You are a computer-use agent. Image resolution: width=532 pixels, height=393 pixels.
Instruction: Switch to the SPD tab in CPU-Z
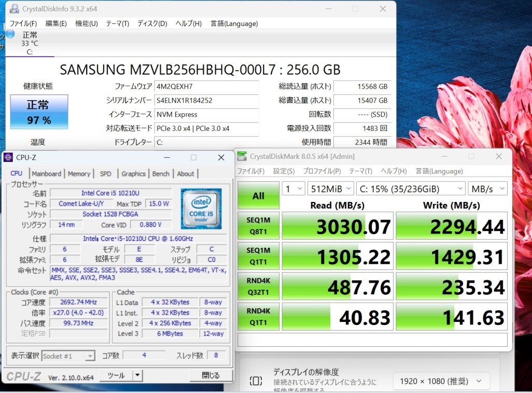tap(105, 173)
